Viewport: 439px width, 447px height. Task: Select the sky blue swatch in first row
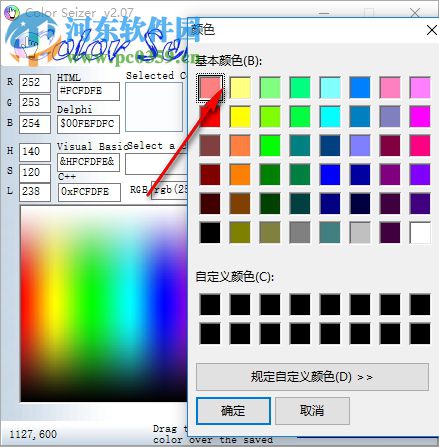[x=360, y=88]
